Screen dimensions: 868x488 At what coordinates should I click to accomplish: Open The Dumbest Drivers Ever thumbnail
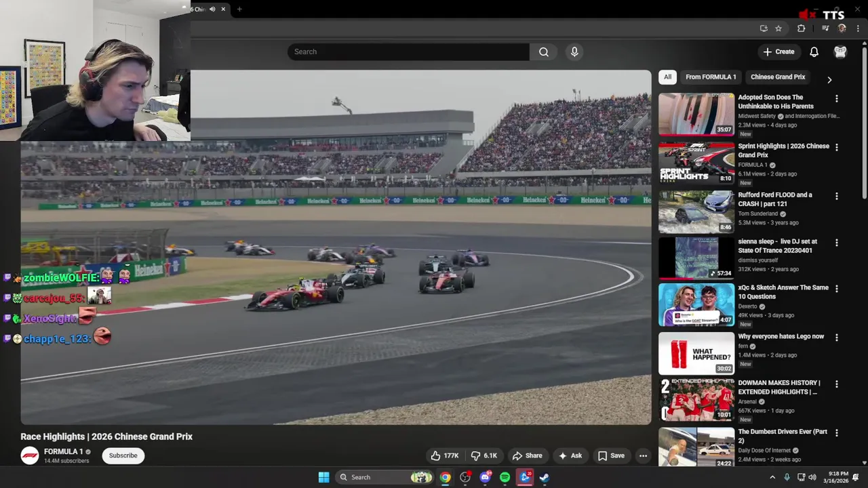point(696,447)
